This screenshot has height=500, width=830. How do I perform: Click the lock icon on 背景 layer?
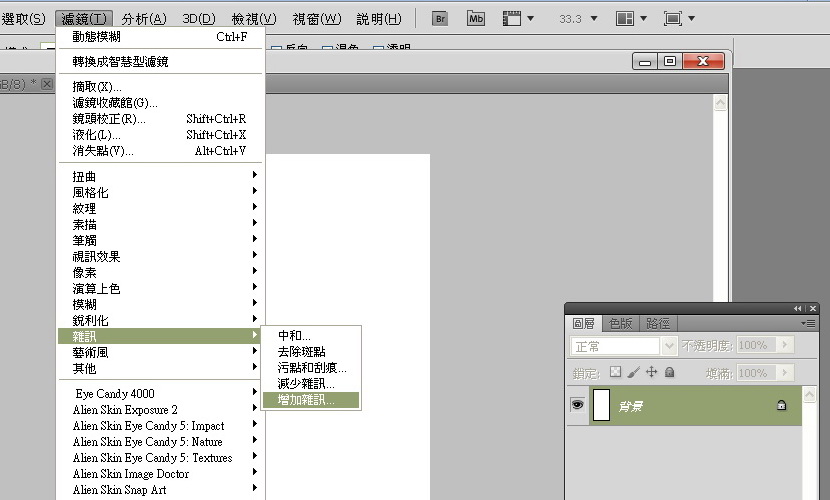[x=781, y=405]
